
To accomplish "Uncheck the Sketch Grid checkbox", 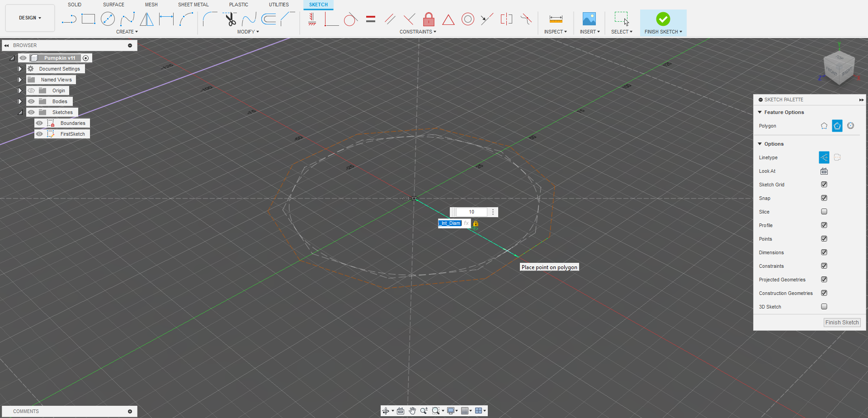I will point(824,185).
